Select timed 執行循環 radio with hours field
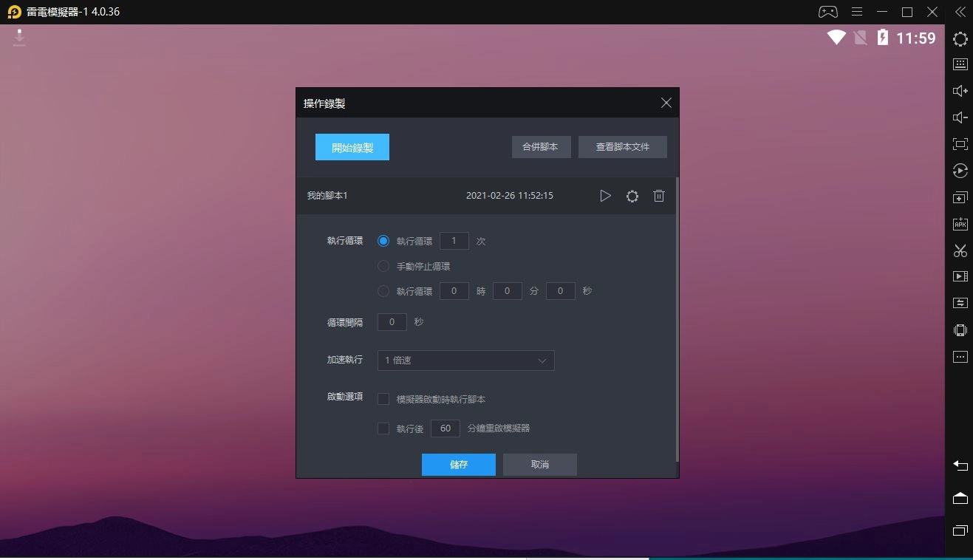The height and width of the screenshot is (560, 973). [x=383, y=291]
